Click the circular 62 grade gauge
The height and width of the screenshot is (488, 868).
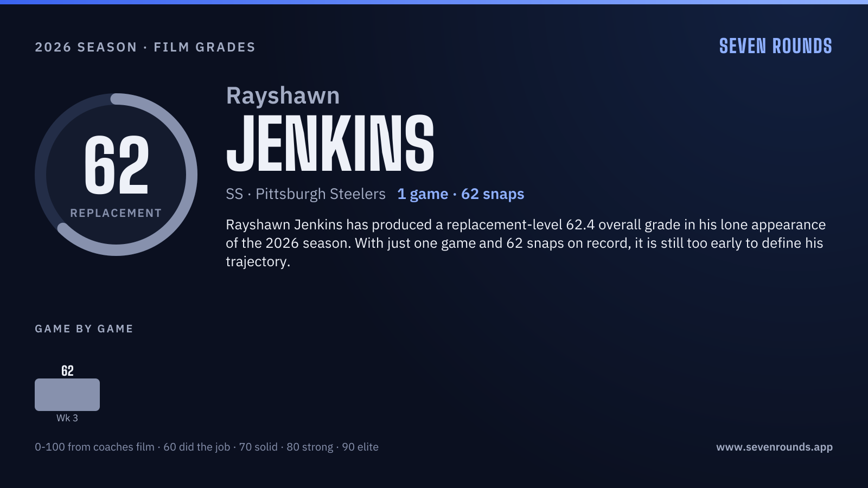coord(116,175)
